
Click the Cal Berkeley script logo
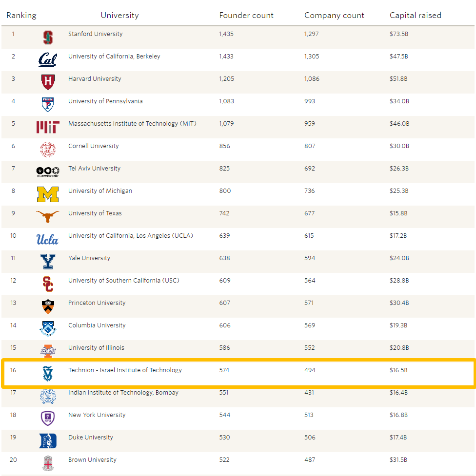pos(48,60)
